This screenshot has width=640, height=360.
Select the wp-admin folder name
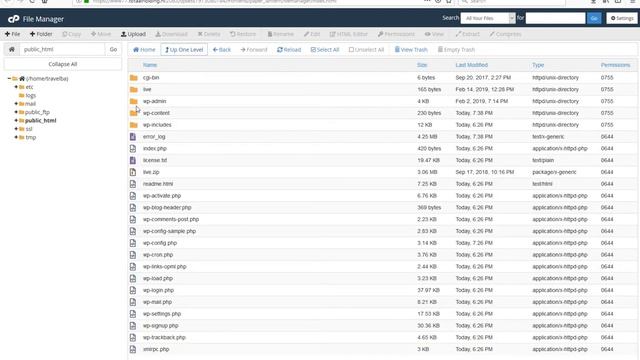[x=154, y=101]
